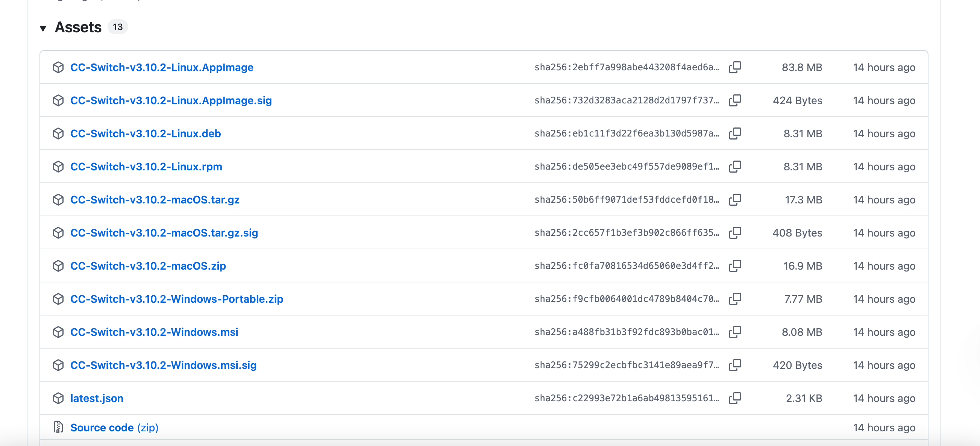
Task: Copy SHA256 of Linux.deb package
Action: click(x=735, y=133)
